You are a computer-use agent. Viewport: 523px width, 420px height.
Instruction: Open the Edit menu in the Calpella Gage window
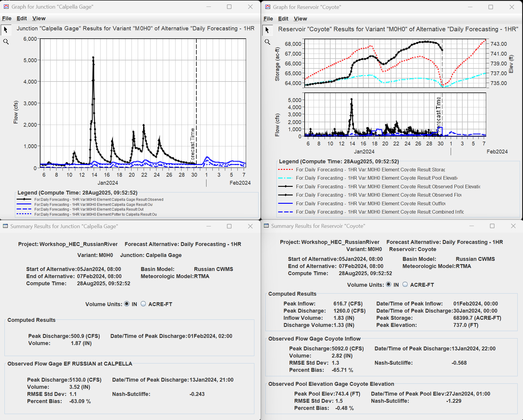pyautogui.click(x=21, y=18)
